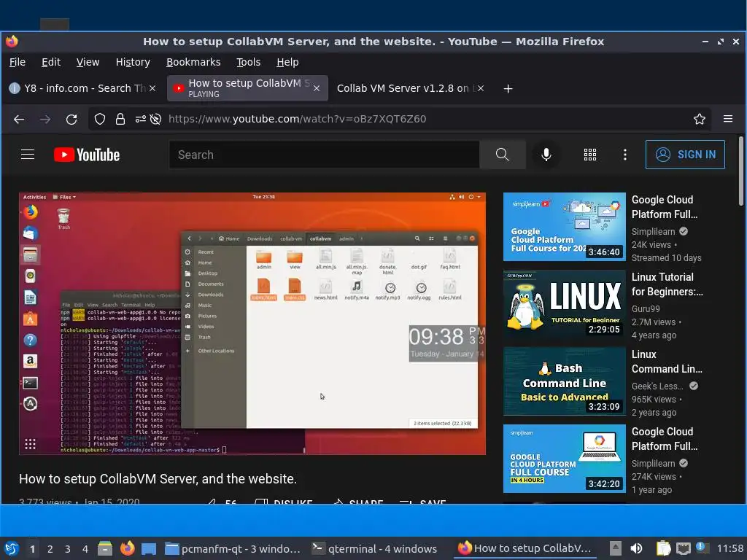Viewport: 747px width, 560px height.
Task: Switch to virtual desktop 4
Action: 85,548
